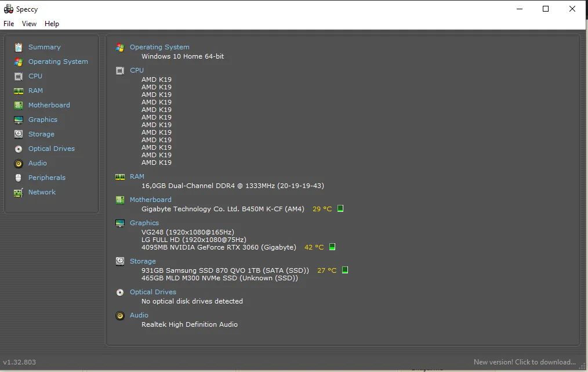The image size is (588, 372).
Task: Click the Operating System Windows flag sidebar icon
Action: pos(19,62)
